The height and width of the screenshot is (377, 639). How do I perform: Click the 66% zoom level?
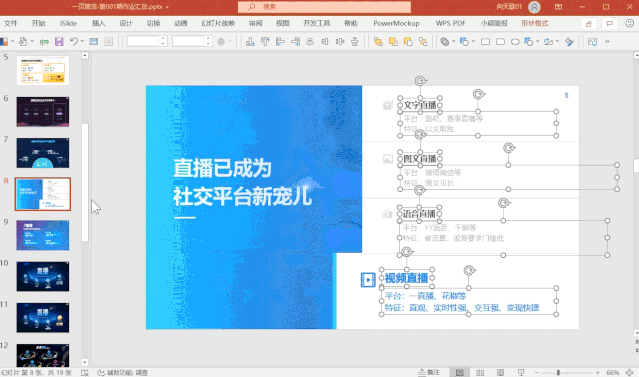click(x=613, y=373)
